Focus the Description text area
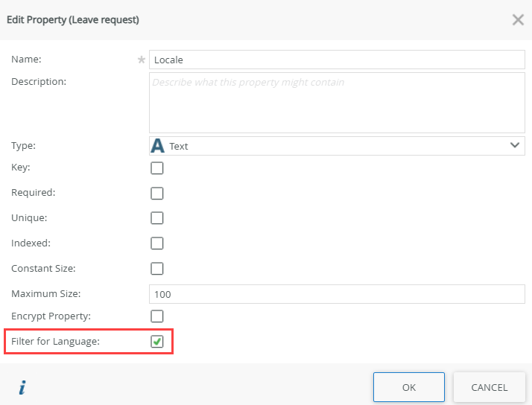 [x=337, y=102]
